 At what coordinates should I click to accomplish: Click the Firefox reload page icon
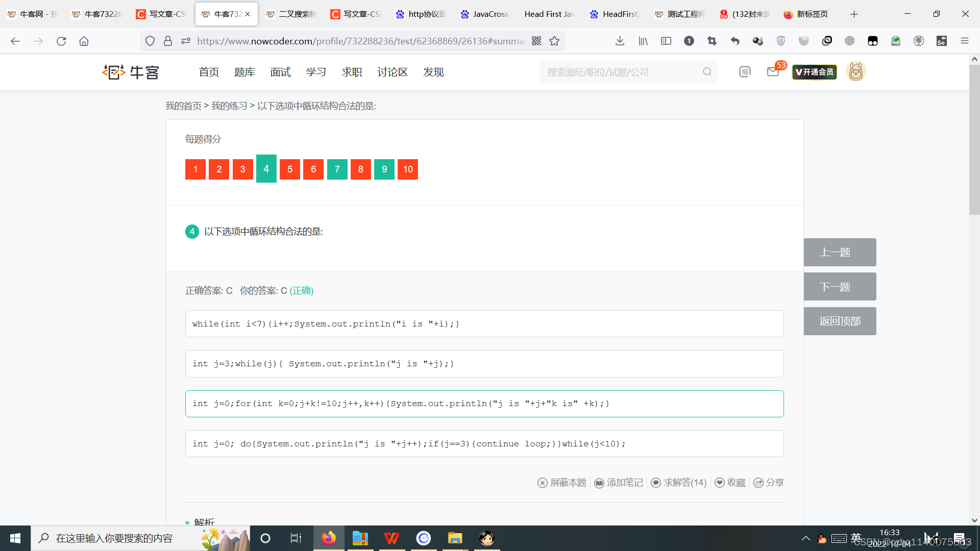(61, 41)
